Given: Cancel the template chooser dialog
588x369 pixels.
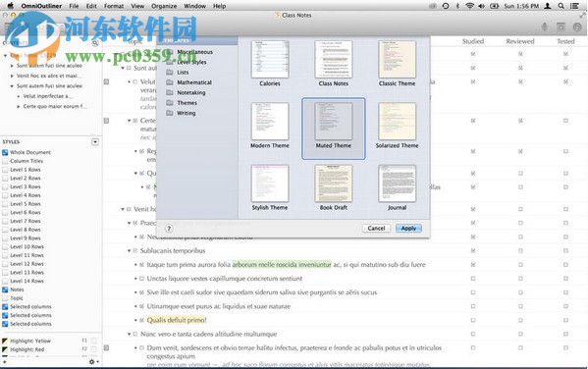Looking at the screenshot, I should [376, 228].
